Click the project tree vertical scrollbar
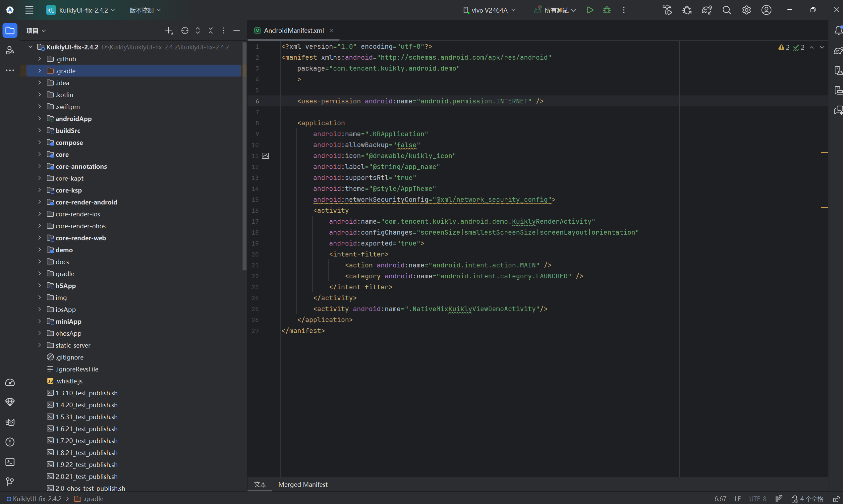Viewport: 843px width, 504px height. [244, 156]
